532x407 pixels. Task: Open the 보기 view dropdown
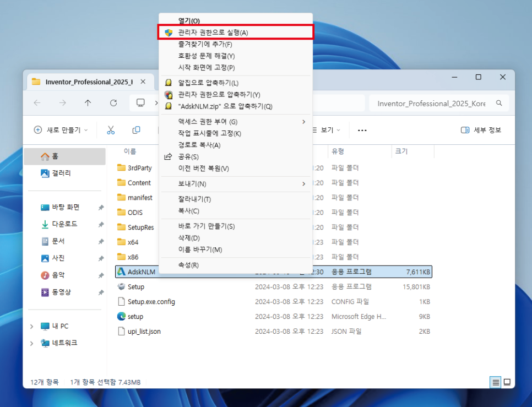click(x=327, y=130)
